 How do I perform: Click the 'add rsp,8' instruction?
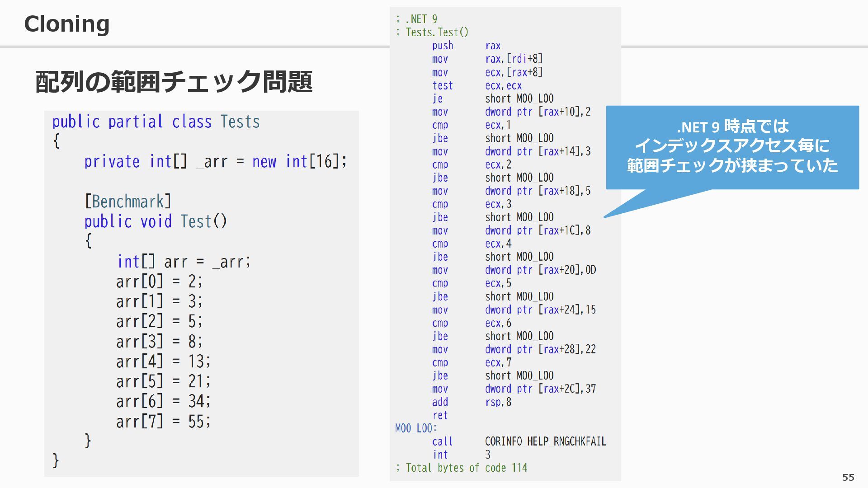click(x=471, y=402)
